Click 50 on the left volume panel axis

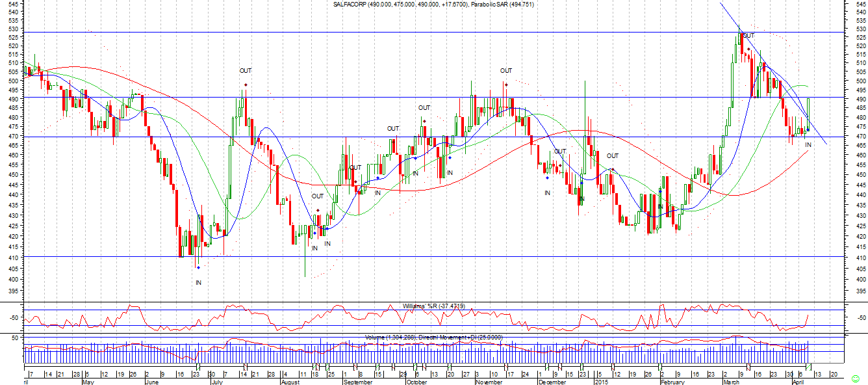click(14, 338)
